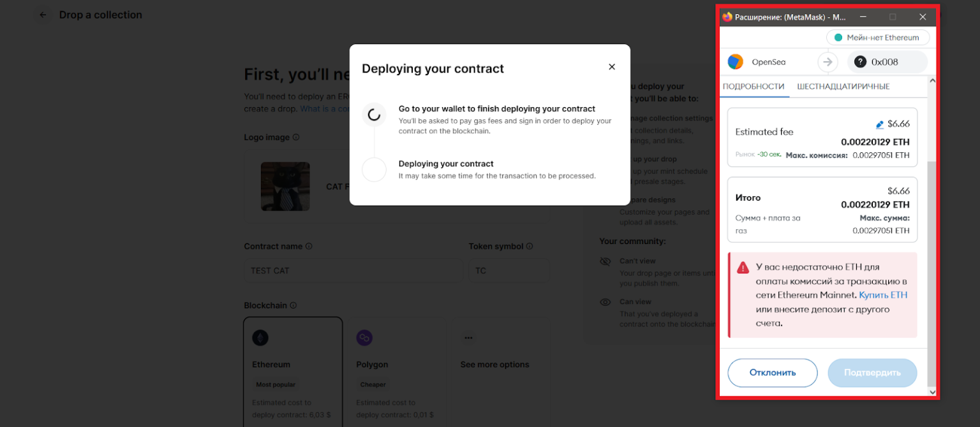Expand See more options for blockchains
Image resolution: width=980 pixels, height=427 pixels.
point(494,364)
